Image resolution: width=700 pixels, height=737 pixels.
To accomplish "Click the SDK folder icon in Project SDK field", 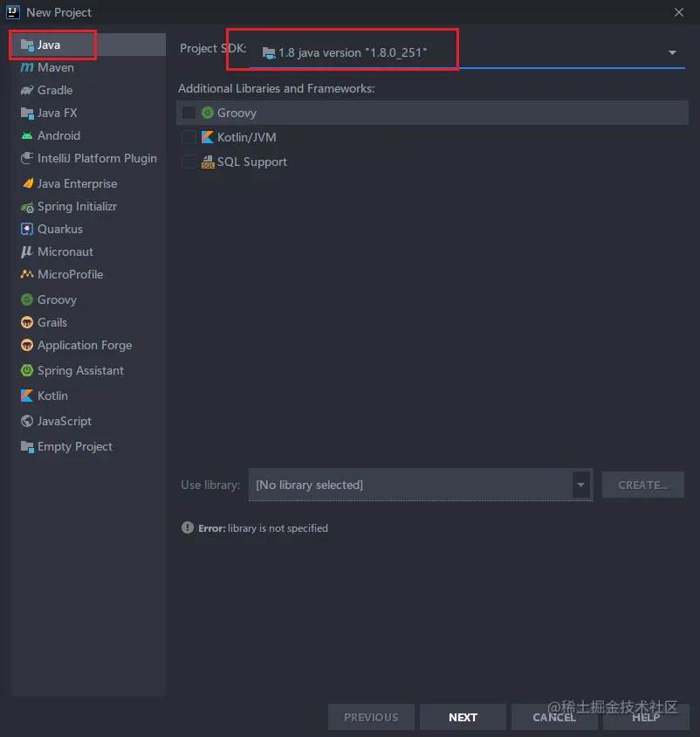I will [269, 53].
